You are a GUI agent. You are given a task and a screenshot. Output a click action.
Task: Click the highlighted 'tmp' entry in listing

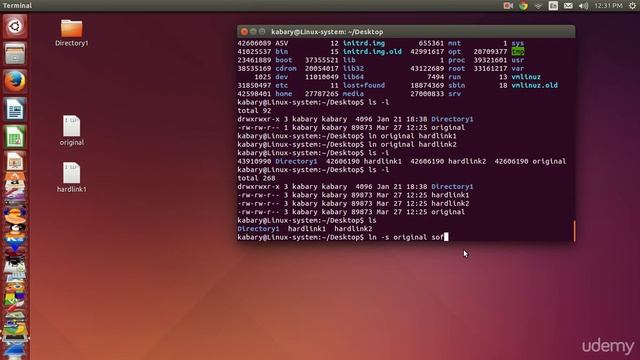pyautogui.click(x=518, y=52)
